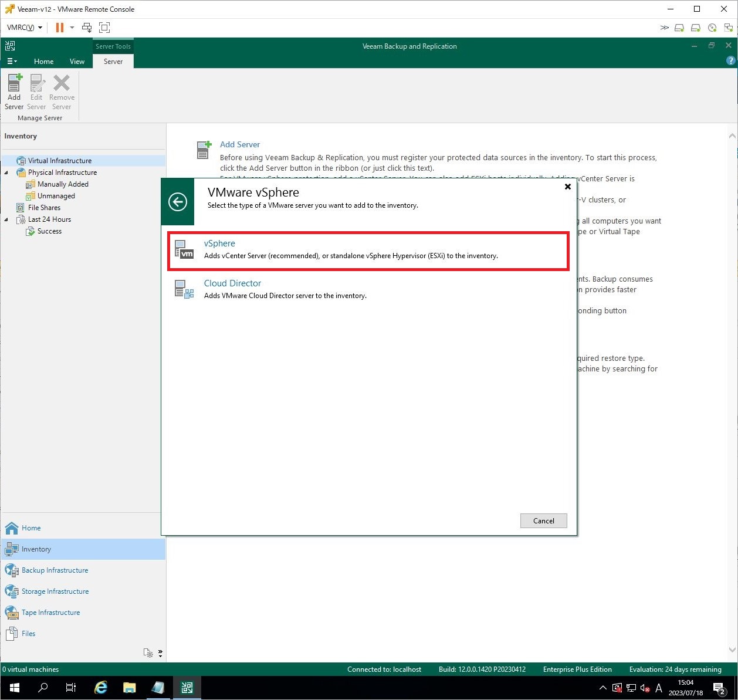Click the navigation pane options gear icon
Screen dimensions: 738x700
148,653
